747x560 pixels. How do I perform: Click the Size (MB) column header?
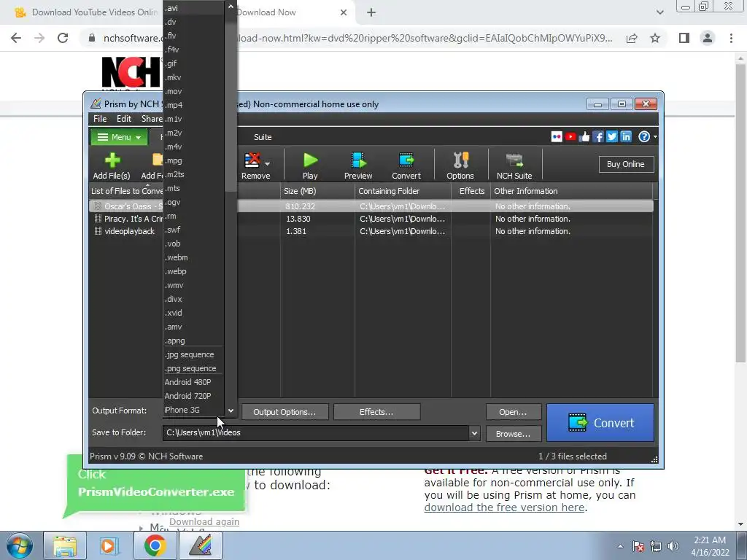pos(317,192)
